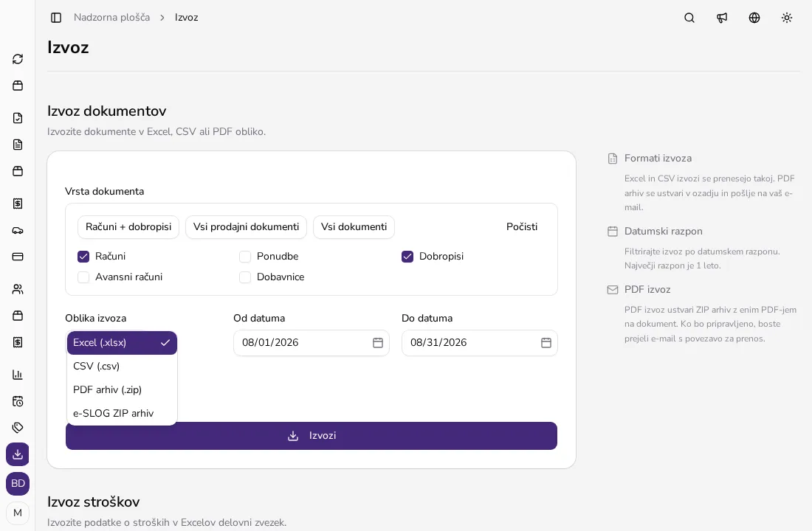Select CSV (.csv) from format dropdown

click(x=123, y=367)
